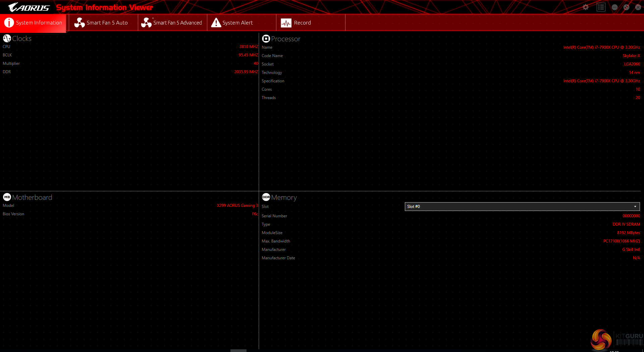This screenshot has height=352, width=644.
Task: Click the Specification label
Action: (x=273, y=81)
